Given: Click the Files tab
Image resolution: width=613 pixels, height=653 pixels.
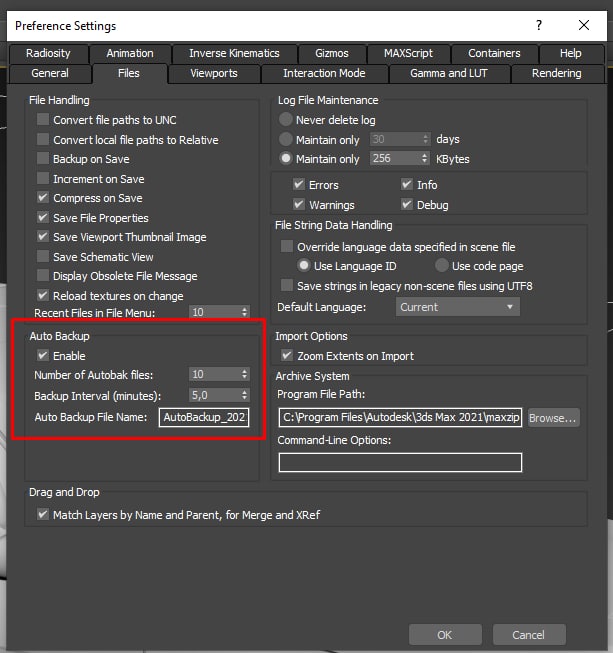Looking at the screenshot, I should click(x=129, y=73).
